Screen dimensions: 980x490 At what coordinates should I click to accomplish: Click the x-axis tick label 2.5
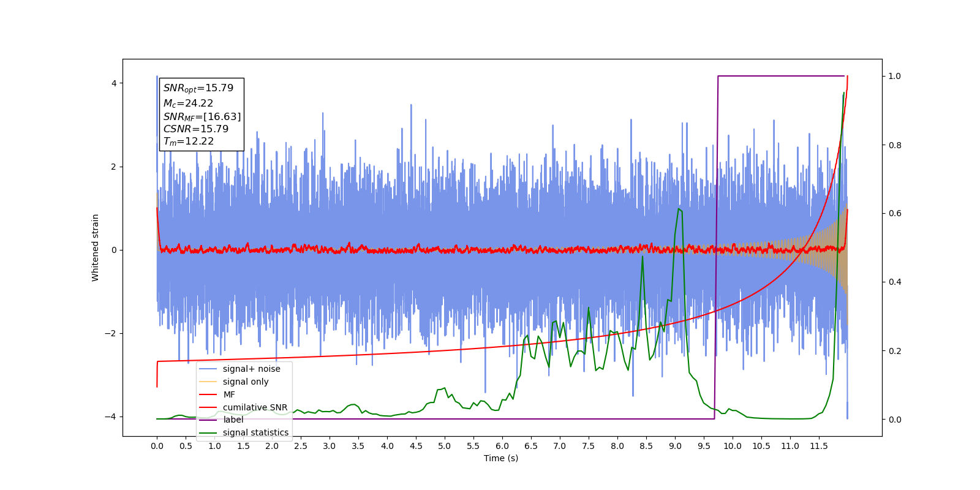301,446
